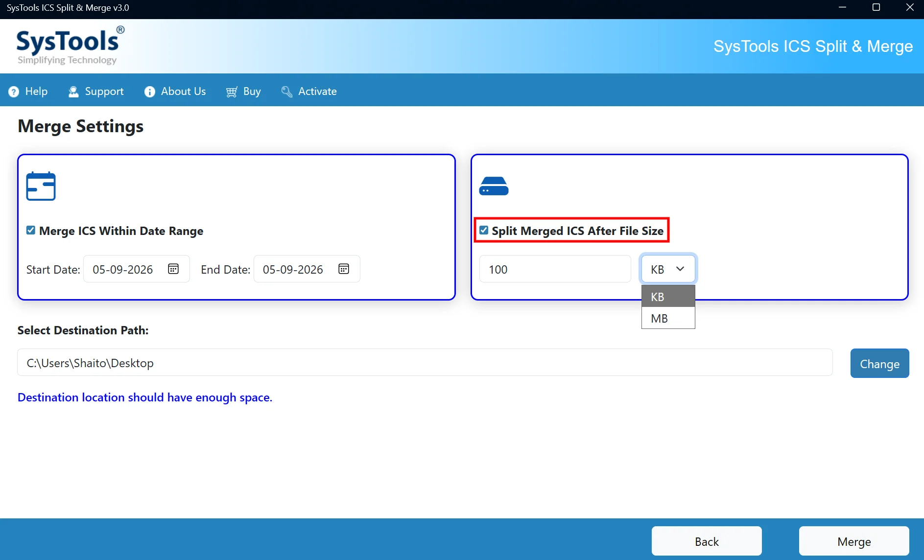
Task: Minimize the application window
Action: [x=842, y=7]
